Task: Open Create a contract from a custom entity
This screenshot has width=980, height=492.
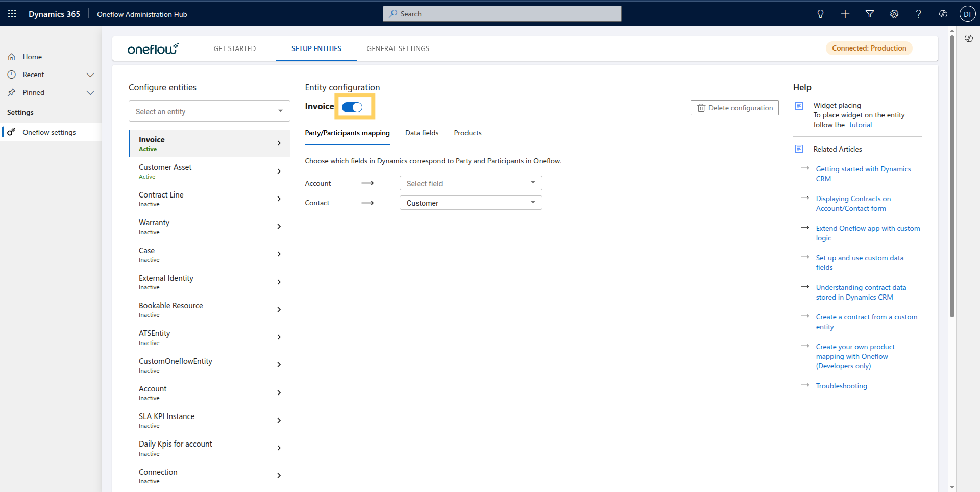Action: pyautogui.click(x=867, y=322)
